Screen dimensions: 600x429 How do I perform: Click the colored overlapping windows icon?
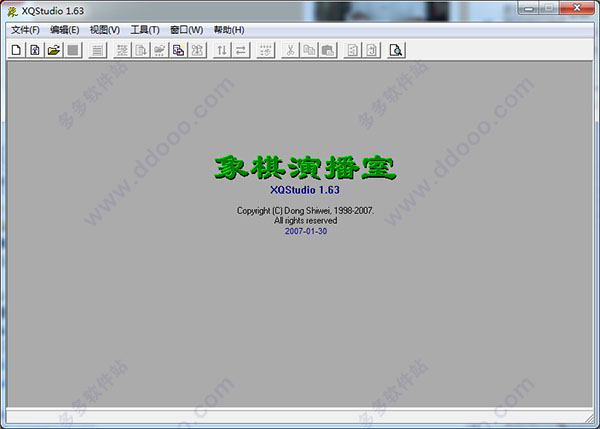point(179,50)
